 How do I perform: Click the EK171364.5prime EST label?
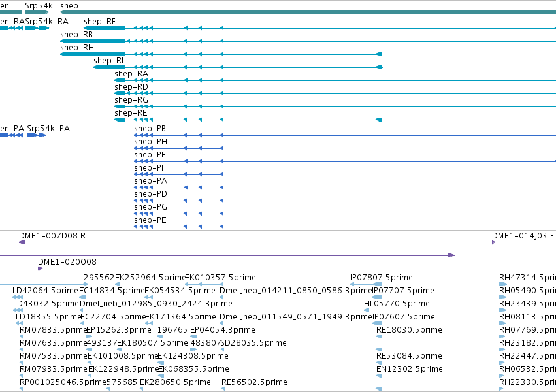(x=180, y=317)
